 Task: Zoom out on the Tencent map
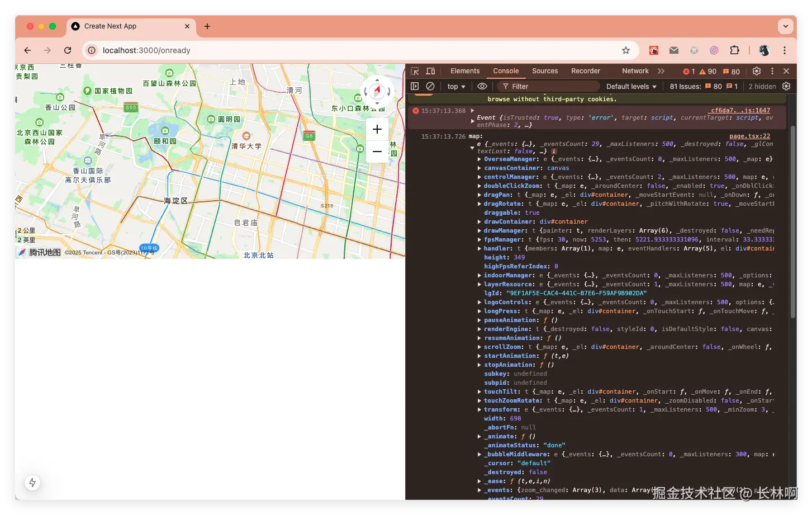point(377,152)
